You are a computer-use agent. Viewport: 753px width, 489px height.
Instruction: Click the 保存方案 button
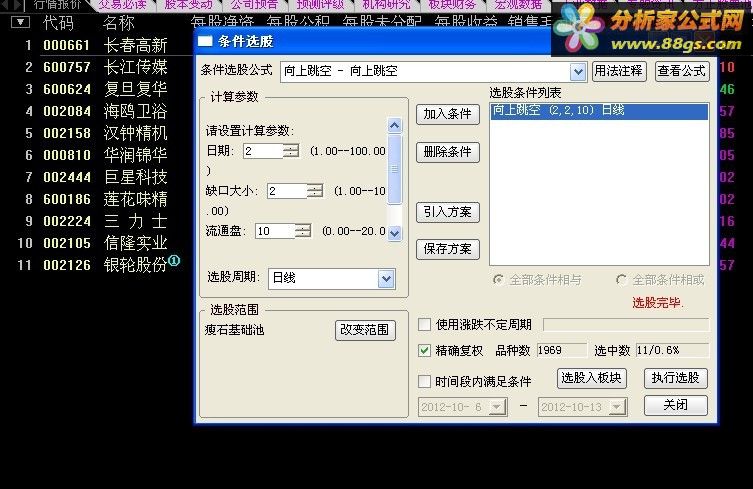(x=448, y=249)
